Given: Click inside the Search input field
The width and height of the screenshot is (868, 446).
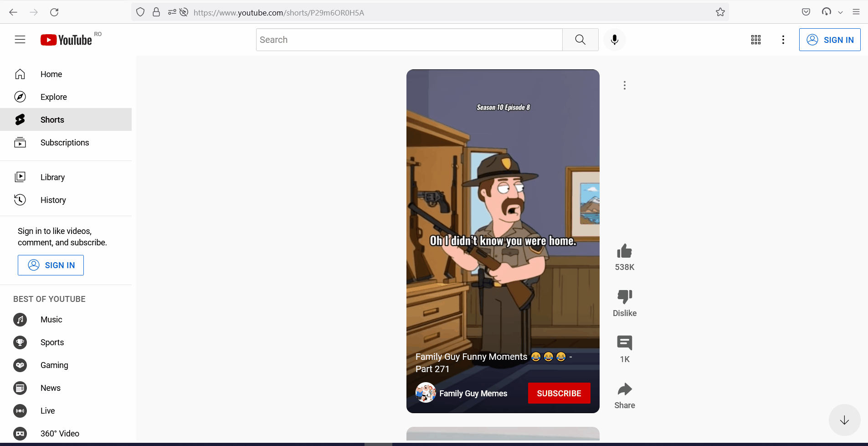Looking at the screenshot, I should click(x=409, y=40).
